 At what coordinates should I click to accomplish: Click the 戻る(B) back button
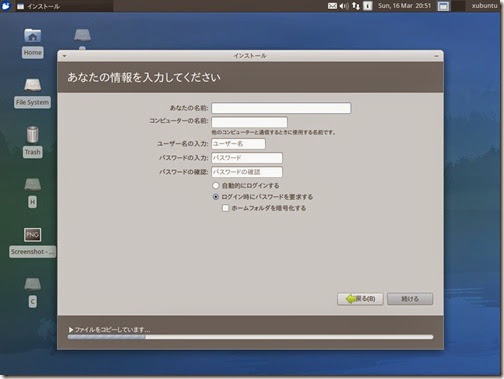[360, 299]
